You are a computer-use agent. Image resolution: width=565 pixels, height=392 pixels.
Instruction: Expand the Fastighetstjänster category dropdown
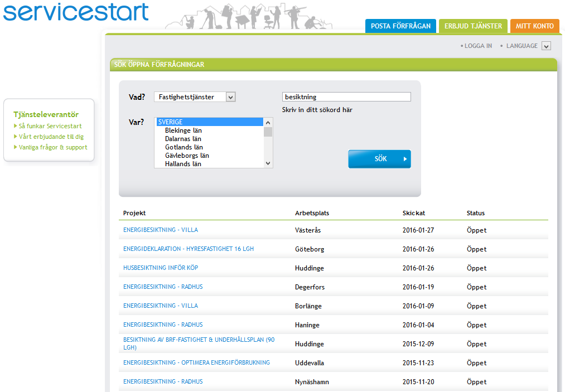[230, 97]
